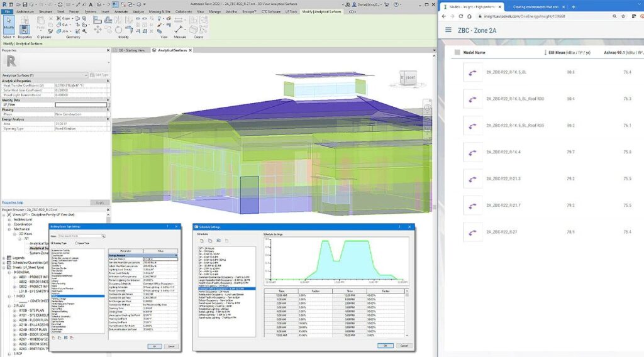
Task: Switch to the Starting View tab
Action: coord(131,50)
